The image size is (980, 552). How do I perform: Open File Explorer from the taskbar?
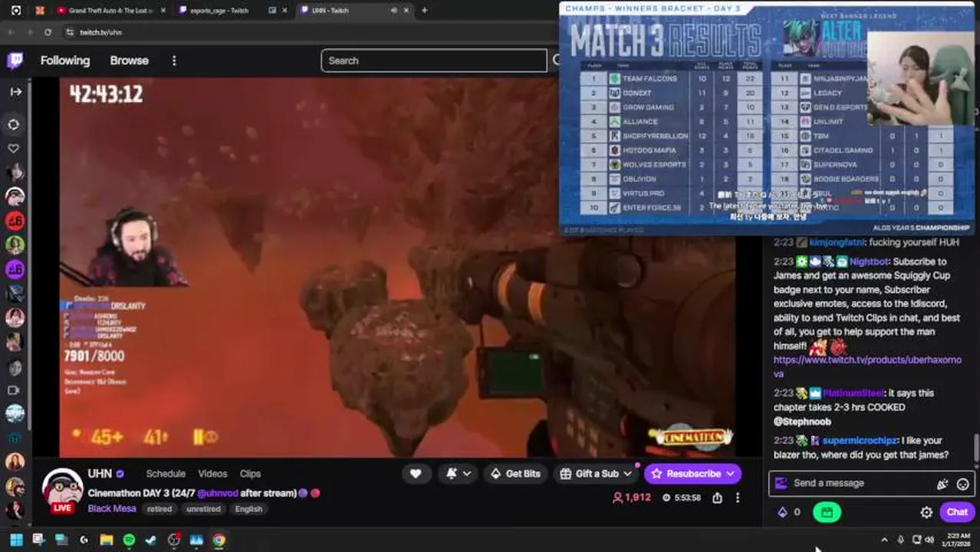(107, 540)
